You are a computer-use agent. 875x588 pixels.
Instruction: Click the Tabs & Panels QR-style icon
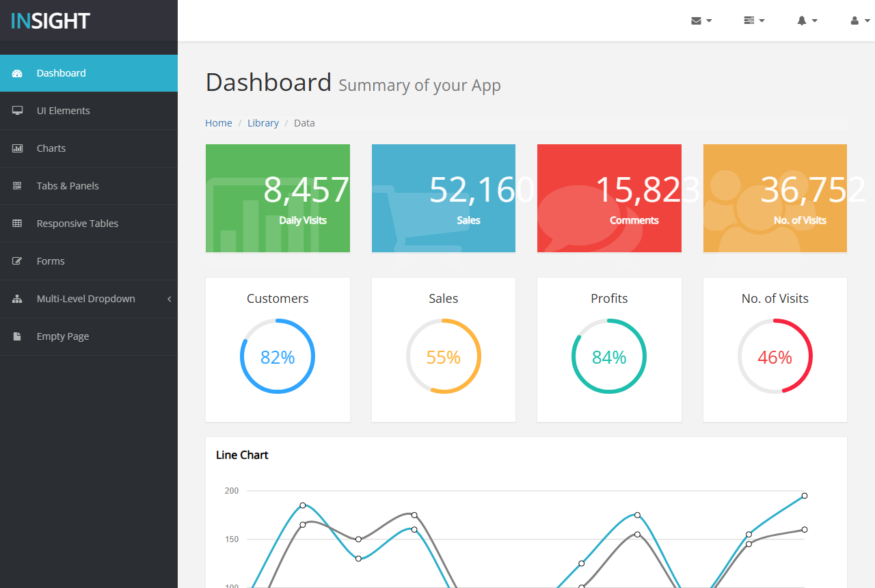(x=18, y=186)
